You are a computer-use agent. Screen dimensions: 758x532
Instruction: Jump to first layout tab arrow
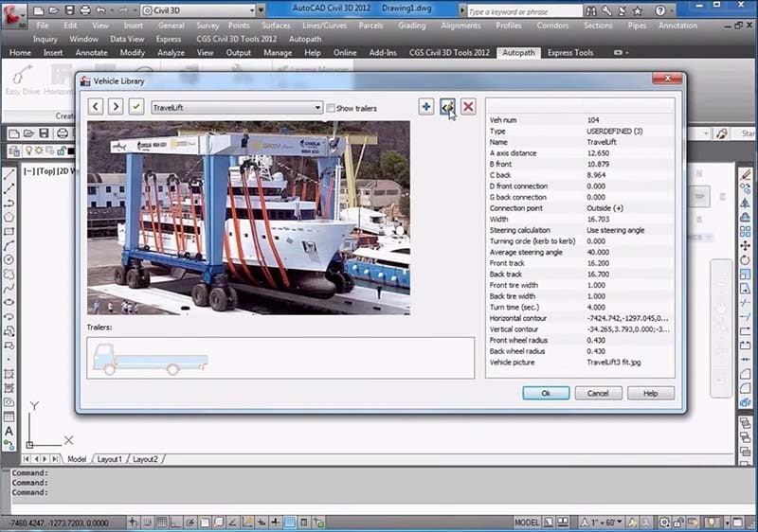(x=27, y=459)
